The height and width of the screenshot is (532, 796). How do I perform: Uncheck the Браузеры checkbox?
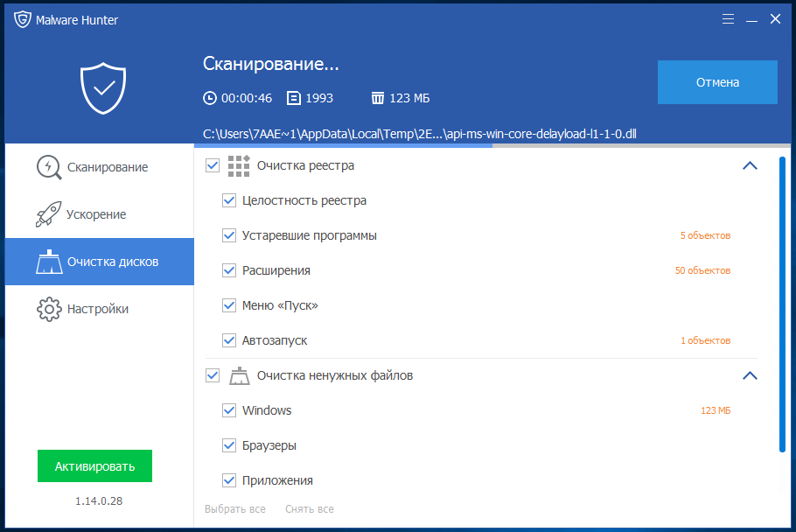tap(229, 445)
